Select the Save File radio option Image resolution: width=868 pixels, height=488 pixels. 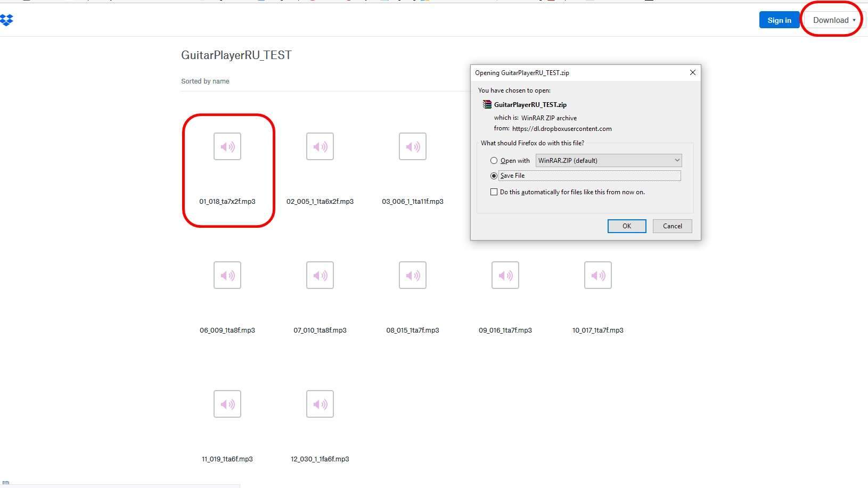coord(494,176)
